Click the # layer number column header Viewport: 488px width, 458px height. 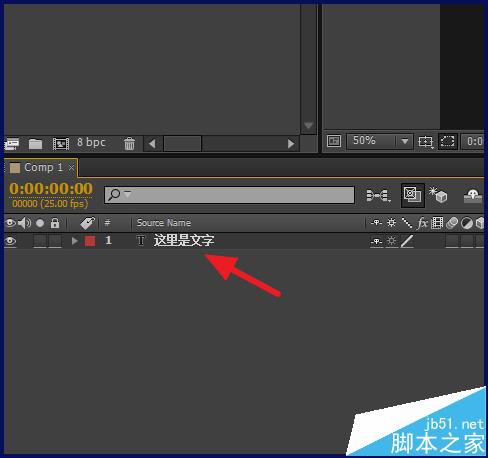[x=107, y=223]
